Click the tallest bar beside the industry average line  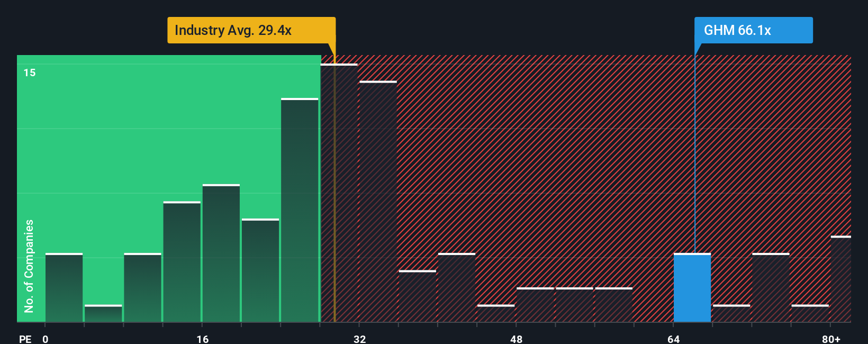[x=339, y=193]
